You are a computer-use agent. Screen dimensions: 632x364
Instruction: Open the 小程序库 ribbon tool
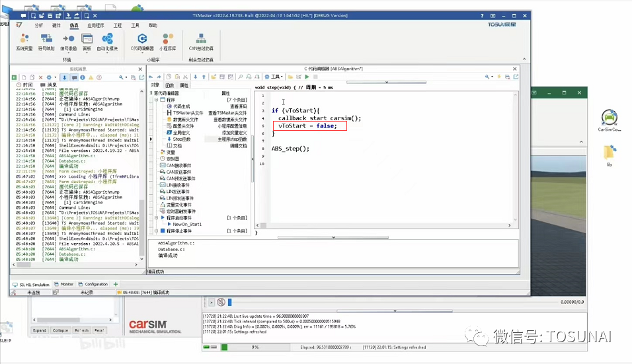tap(168, 42)
